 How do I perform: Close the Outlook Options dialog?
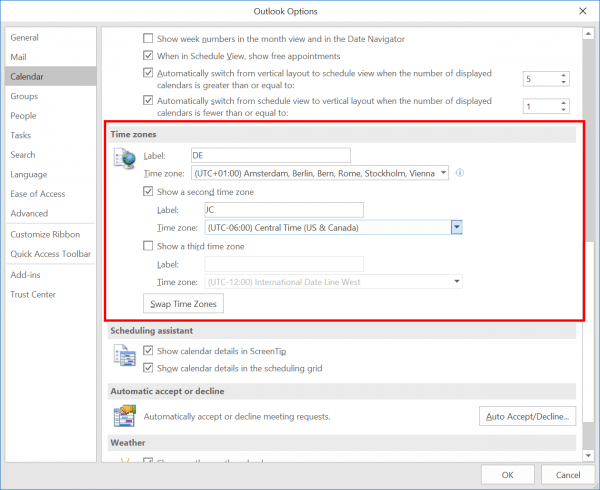582,11
